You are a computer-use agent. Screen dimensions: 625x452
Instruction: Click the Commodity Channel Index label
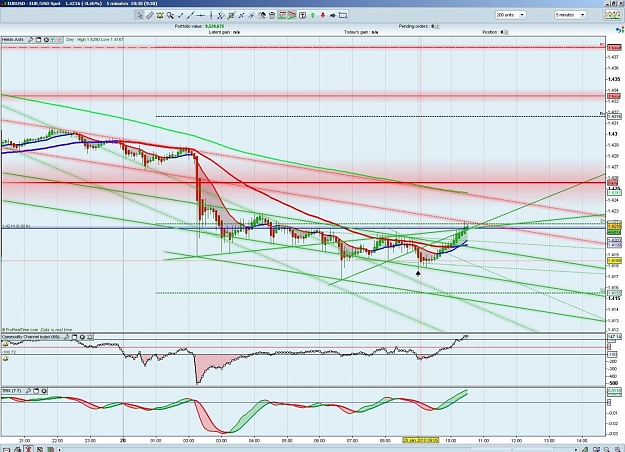tap(30, 337)
